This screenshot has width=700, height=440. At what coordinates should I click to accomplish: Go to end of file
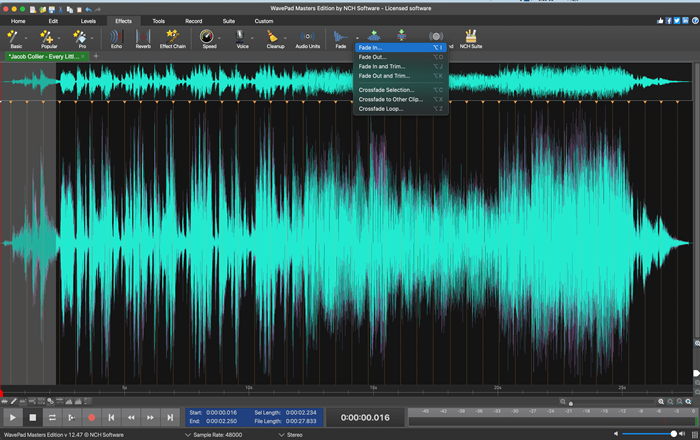(170, 418)
